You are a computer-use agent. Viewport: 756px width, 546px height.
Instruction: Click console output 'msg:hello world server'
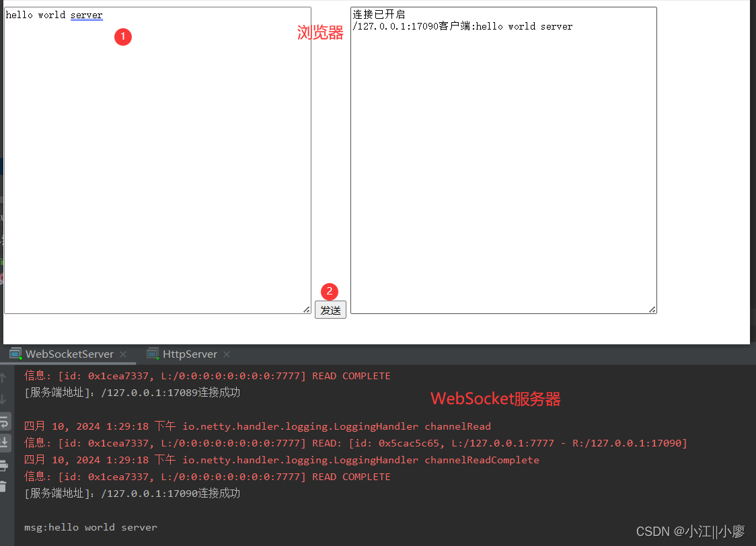pyautogui.click(x=91, y=527)
